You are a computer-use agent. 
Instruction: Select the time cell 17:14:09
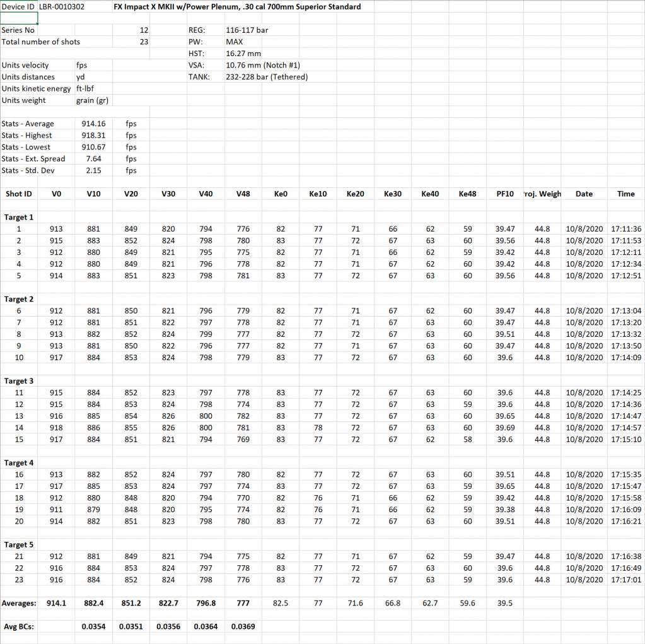[x=626, y=357]
